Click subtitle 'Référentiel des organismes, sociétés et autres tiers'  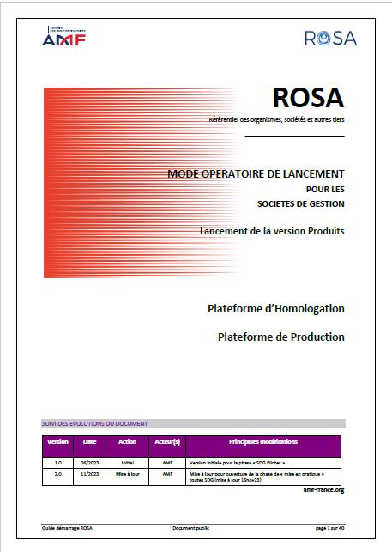tap(276, 119)
